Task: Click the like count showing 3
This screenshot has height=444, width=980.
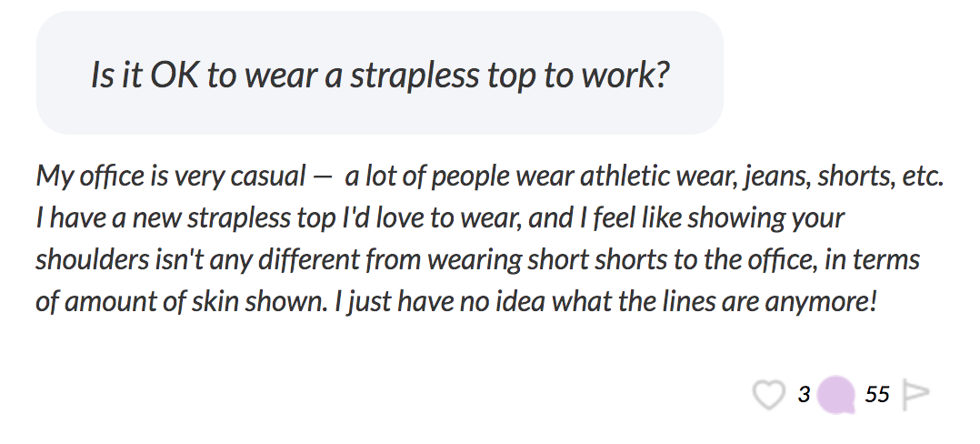Action: coord(804,395)
